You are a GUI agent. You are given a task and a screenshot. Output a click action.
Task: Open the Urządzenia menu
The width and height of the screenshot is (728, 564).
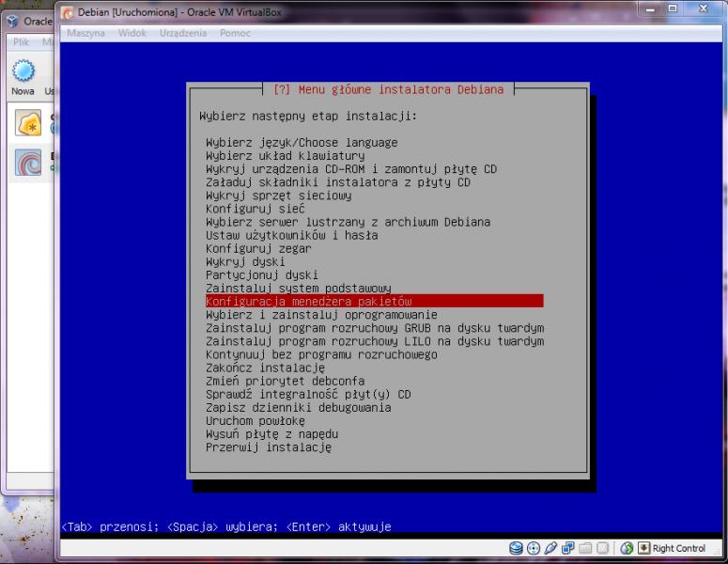coord(182,33)
